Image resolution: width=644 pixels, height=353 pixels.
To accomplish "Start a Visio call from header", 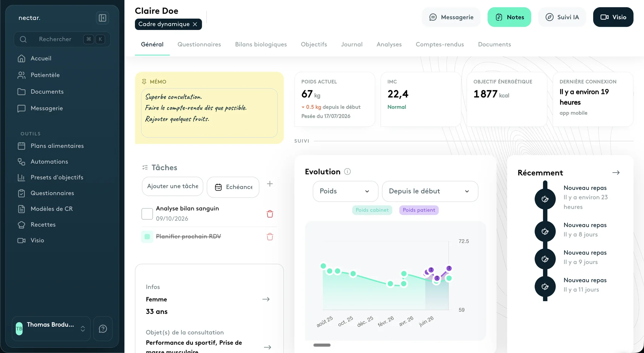I will (613, 17).
